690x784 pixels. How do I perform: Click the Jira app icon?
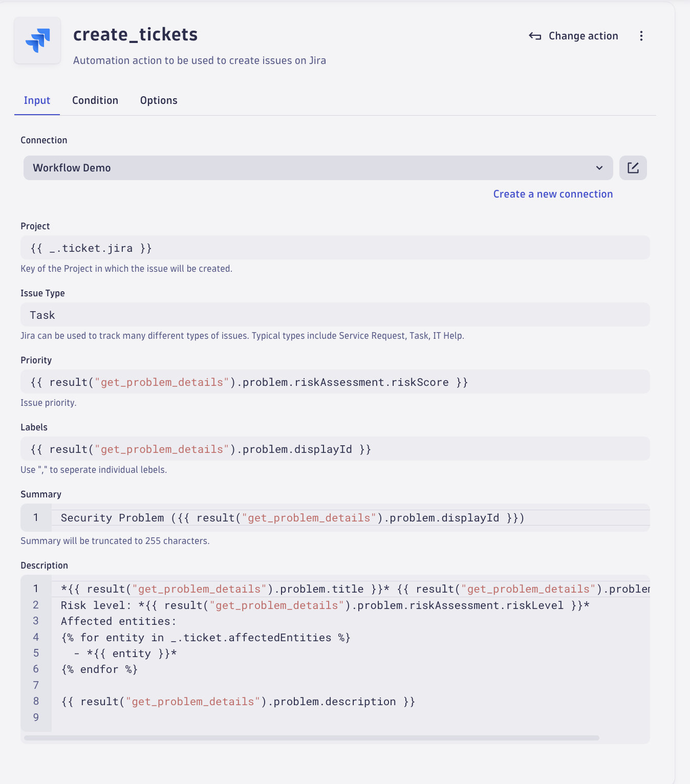(x=37, y=40)
